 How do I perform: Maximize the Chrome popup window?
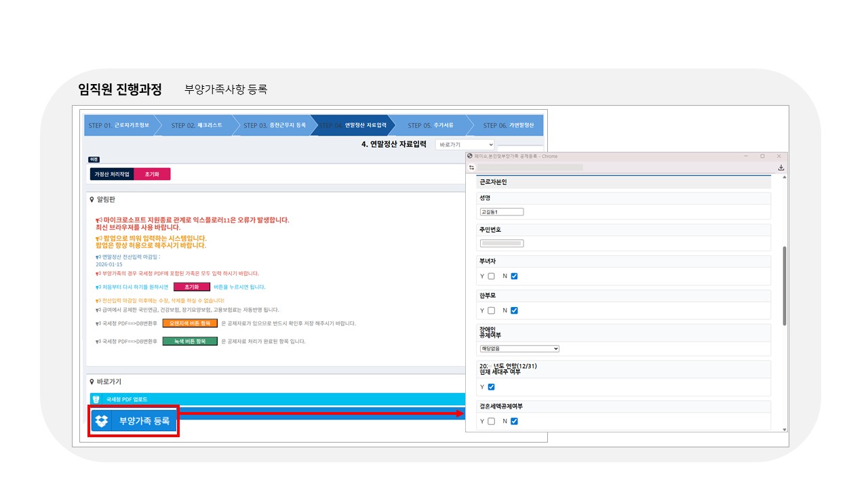point(762,156)
